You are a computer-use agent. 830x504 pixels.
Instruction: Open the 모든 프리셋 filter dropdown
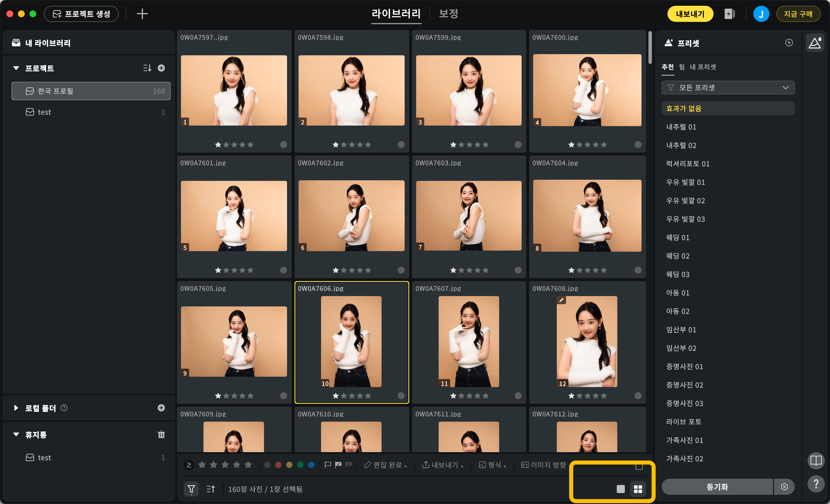(728, 88)
